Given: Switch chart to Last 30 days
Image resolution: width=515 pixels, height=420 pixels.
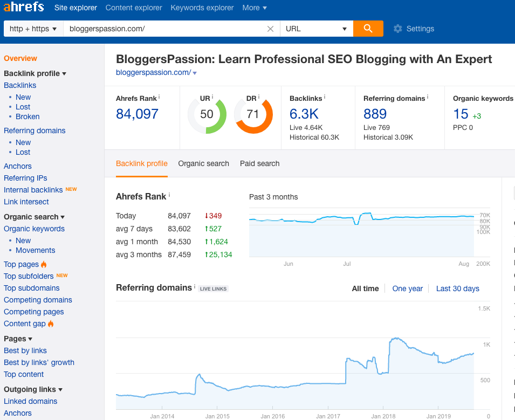Looking at the screenshot, I should 457,288.
